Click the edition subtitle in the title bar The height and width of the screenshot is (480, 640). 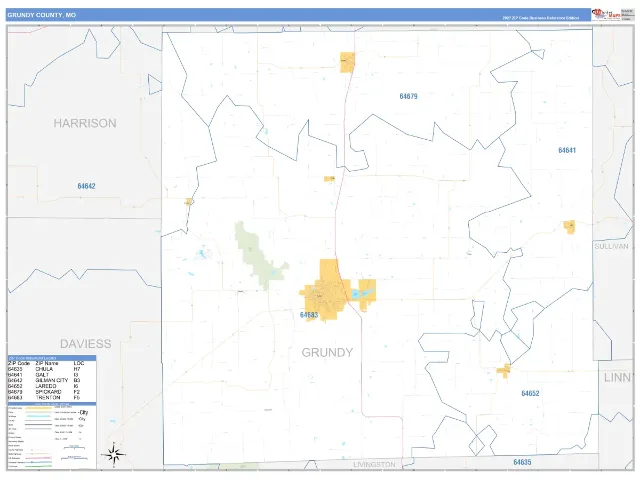click(540, 18)
